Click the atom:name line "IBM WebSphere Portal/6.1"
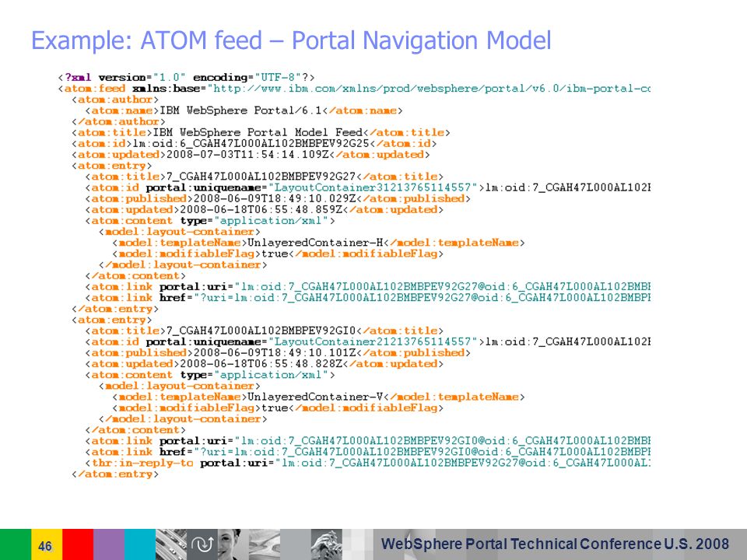Image resolution: width=747 pixels, height=560 pixels. (x=244, y=110)
